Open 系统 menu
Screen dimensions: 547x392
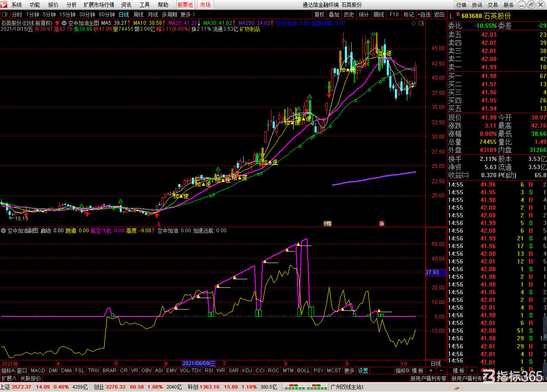coord(17,5)
